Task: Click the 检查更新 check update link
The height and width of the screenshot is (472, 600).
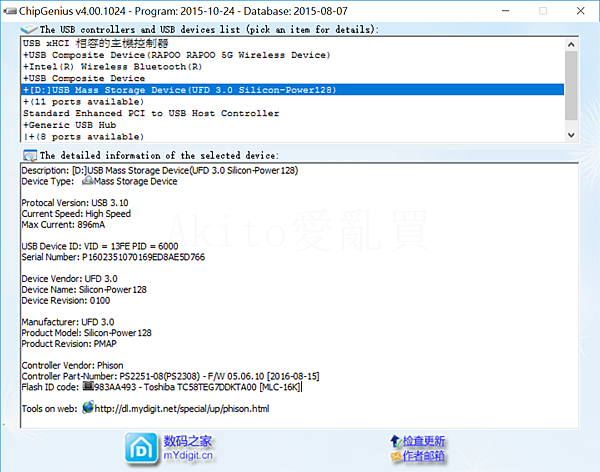Action: pos(424,441)
